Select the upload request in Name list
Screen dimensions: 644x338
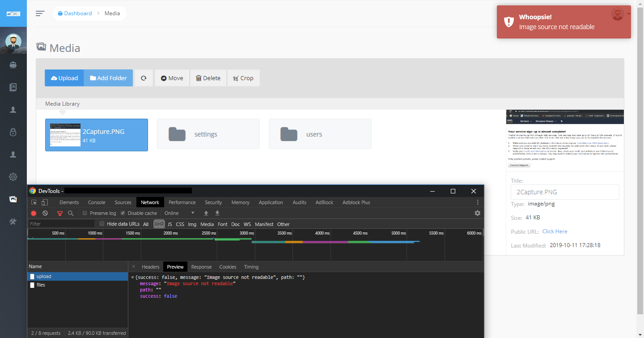78,277
